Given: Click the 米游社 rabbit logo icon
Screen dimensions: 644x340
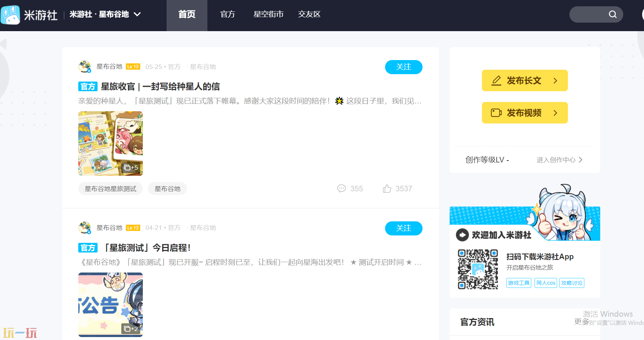Looking at the screenshot, I should [10, 15].
